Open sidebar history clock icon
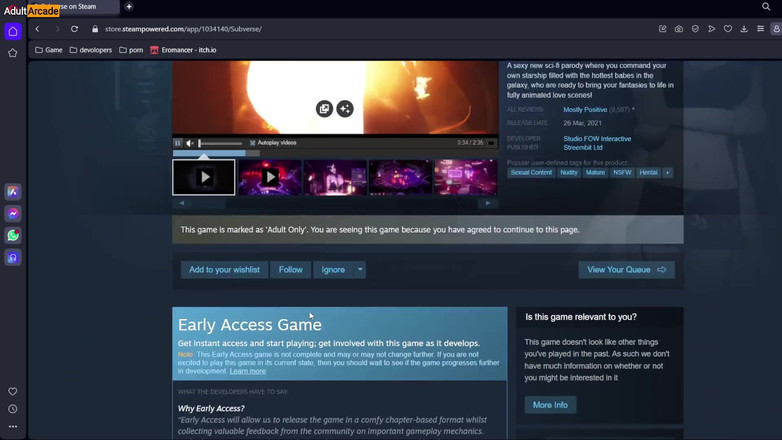The height and width of the screenshot is (440, 782). click(13, 409)
